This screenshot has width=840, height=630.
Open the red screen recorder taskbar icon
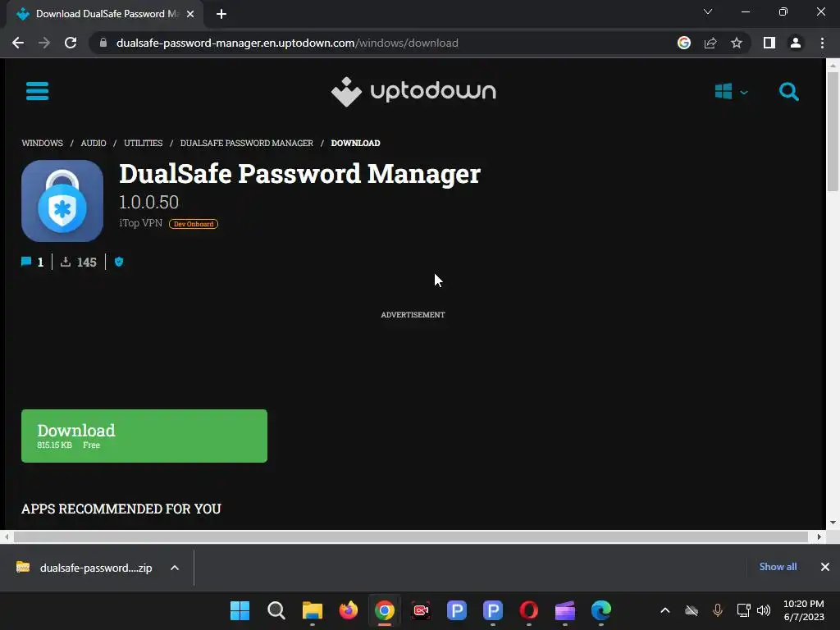tap(421, 610)
